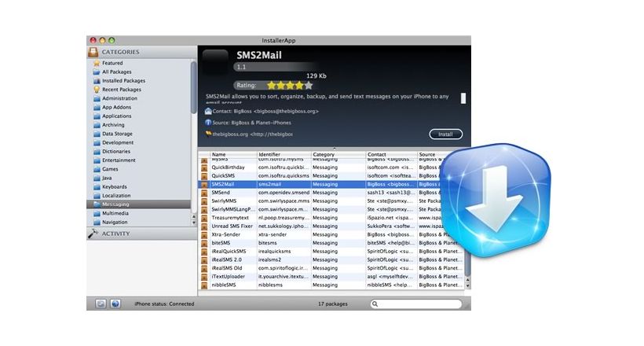Viewport: 644px width, 346px height.
Task: Select the Navigation category
Action: point(115,223)
